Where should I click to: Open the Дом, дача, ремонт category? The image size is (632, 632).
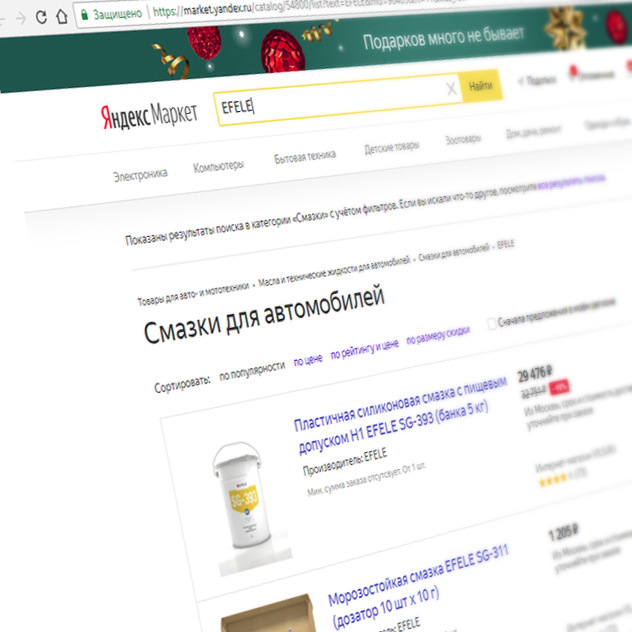coord(533,131)
